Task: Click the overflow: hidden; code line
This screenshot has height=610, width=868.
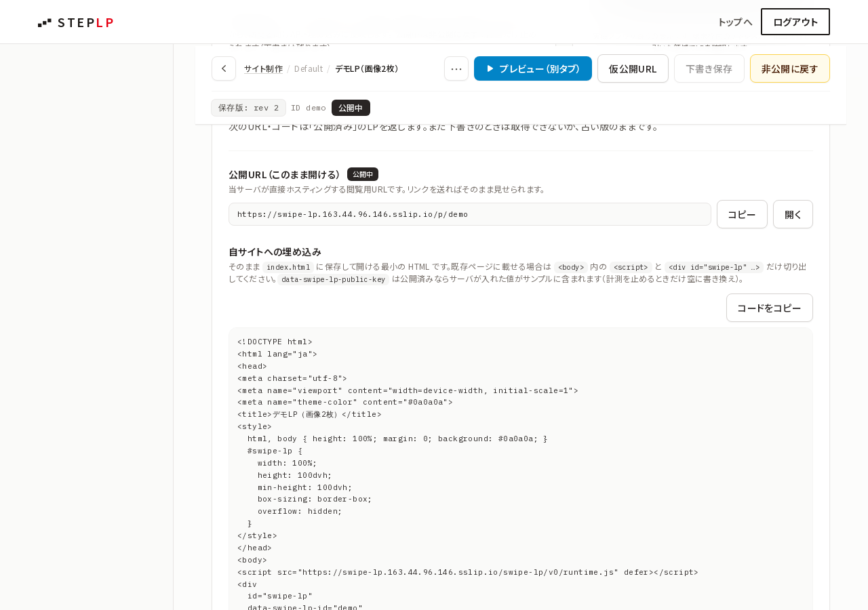Action: (x=300, y=511)
